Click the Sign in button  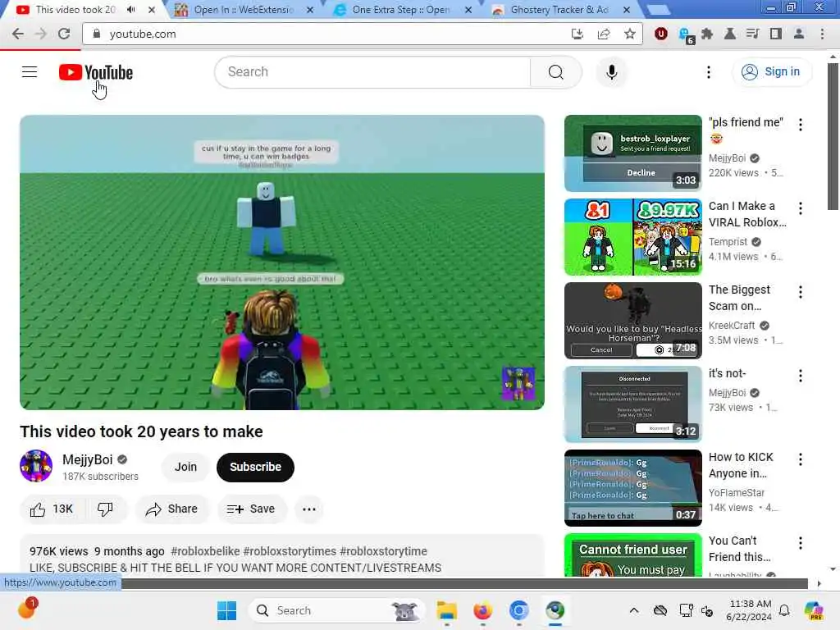pos(771,72)
